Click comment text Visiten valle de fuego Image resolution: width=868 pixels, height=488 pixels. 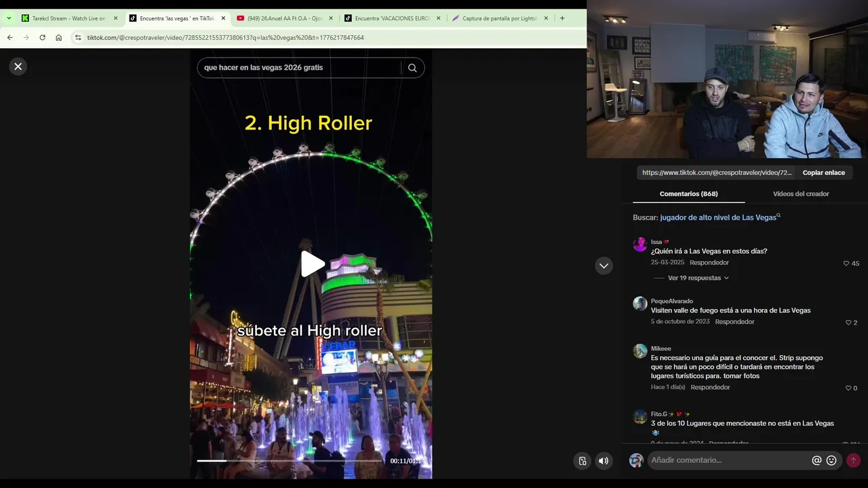[730, 310]
